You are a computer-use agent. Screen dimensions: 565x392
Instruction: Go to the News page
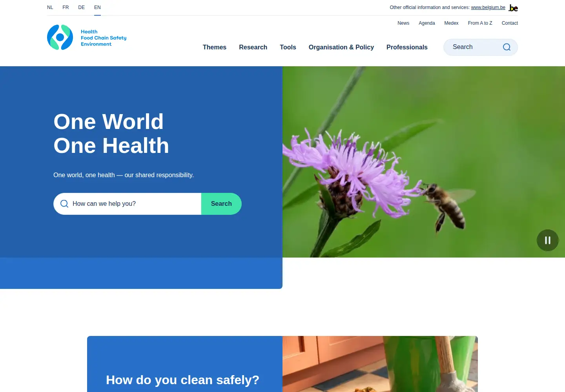(x=403, y=23)
